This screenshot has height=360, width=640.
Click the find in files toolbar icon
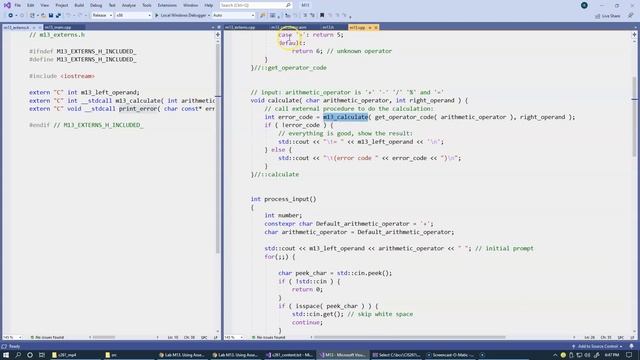262,16
